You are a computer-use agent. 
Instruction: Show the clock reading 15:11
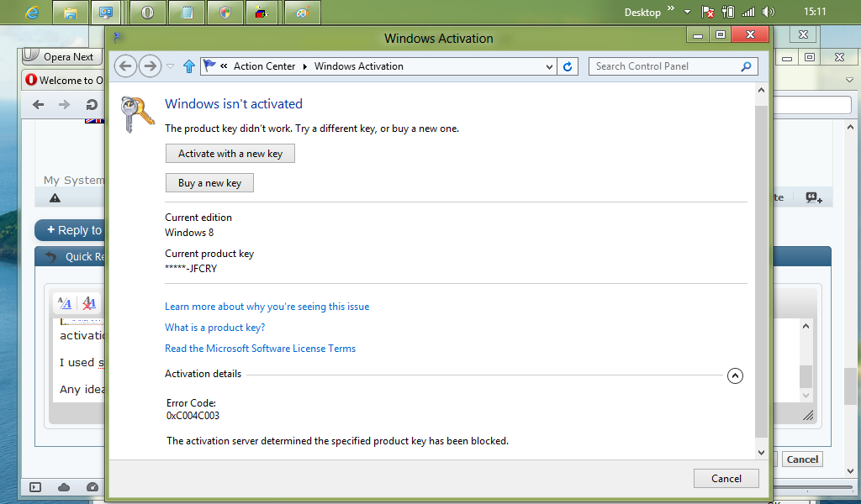[815, 12]
